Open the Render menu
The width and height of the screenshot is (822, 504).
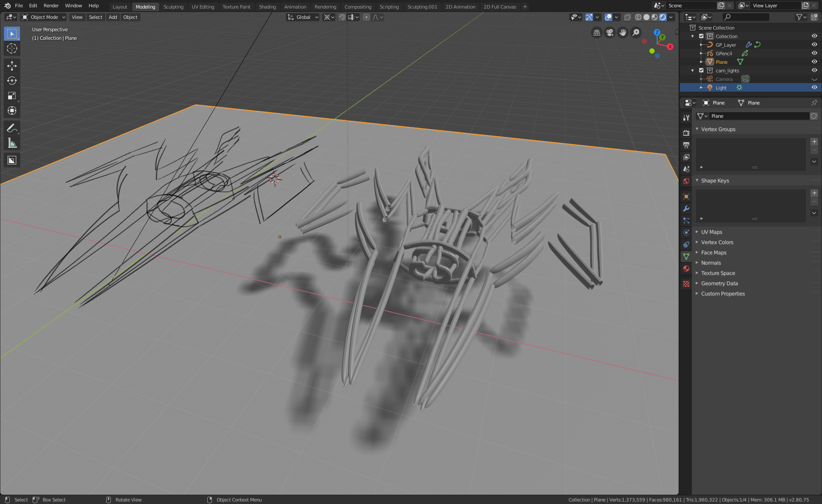51,6
